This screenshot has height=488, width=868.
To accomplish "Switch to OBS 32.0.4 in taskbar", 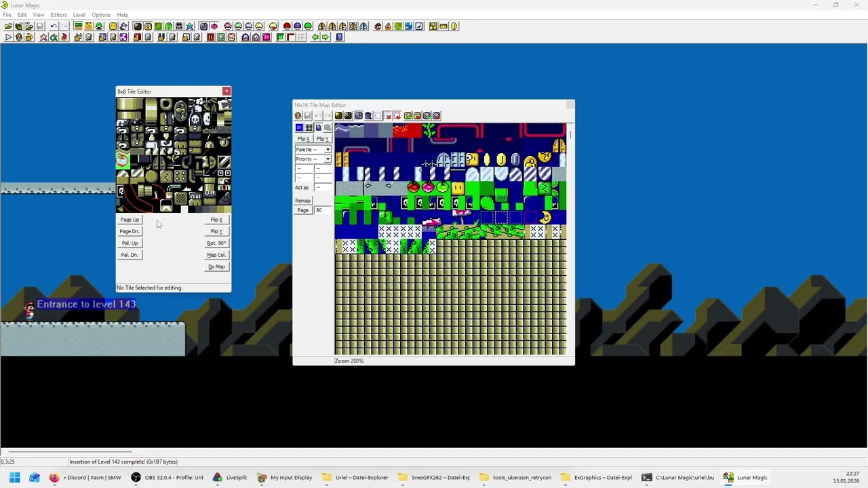I will point(166,477).
